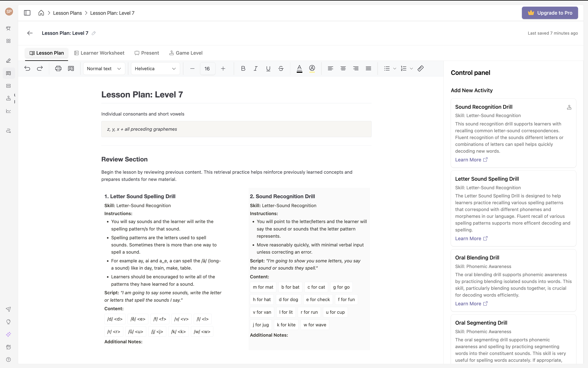Expand the bullet list style chevron
Image resolution: width=588 pixels, height=368 pixels.
[395, 68]
